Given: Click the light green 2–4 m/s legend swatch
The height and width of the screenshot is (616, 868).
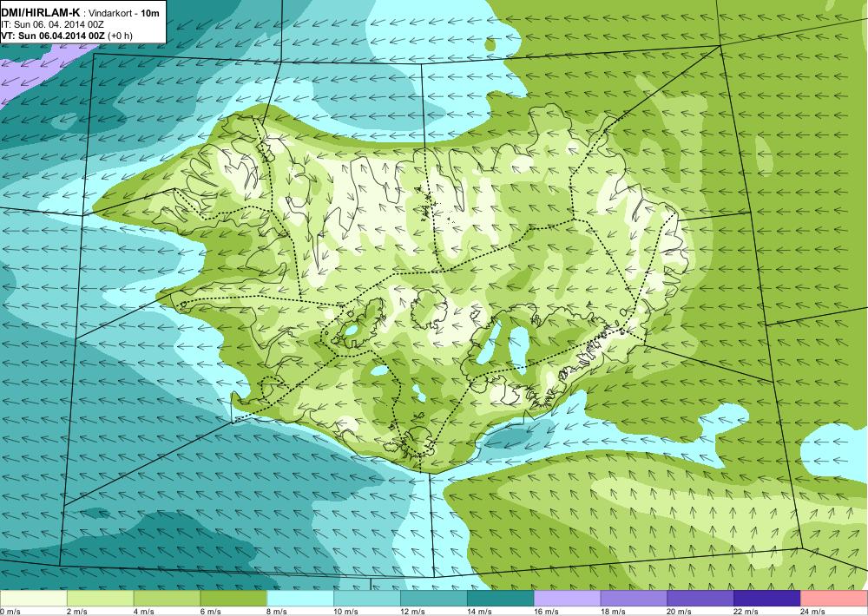Looking at the screenshot, I should coord(100,599).
